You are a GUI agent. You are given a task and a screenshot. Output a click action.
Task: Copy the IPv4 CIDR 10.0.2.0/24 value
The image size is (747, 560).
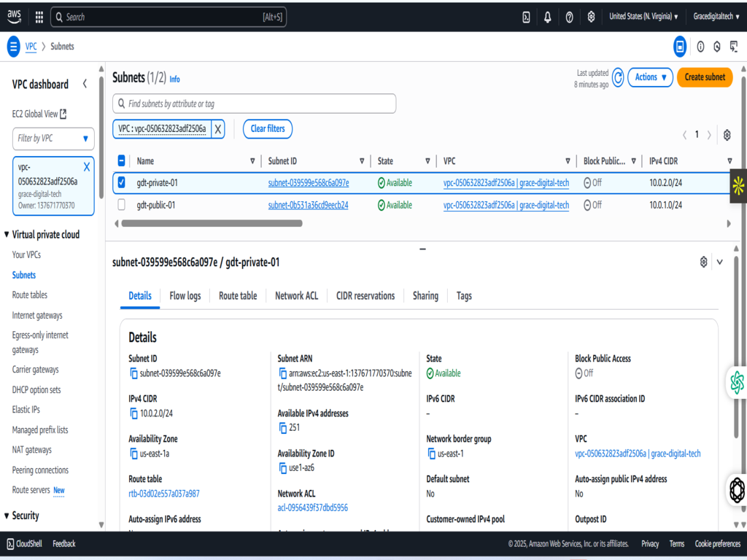point(133,414)
